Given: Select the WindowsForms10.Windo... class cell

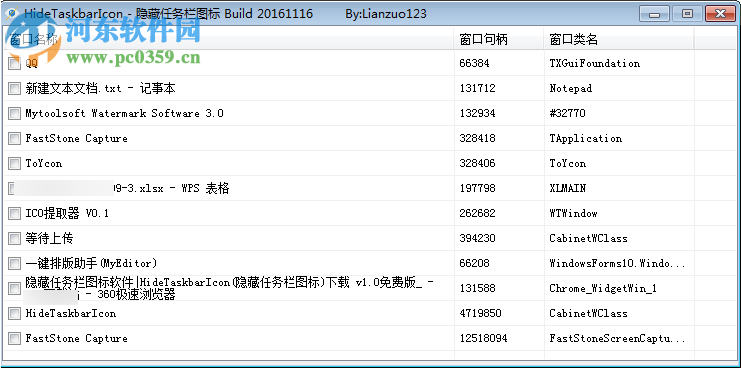Looking at the screenshot, I should point(617,264).
